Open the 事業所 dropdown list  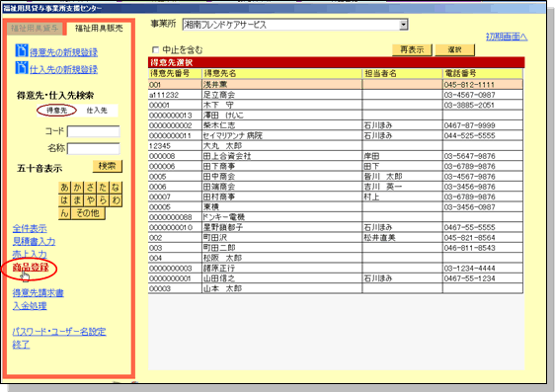[403, 25]
